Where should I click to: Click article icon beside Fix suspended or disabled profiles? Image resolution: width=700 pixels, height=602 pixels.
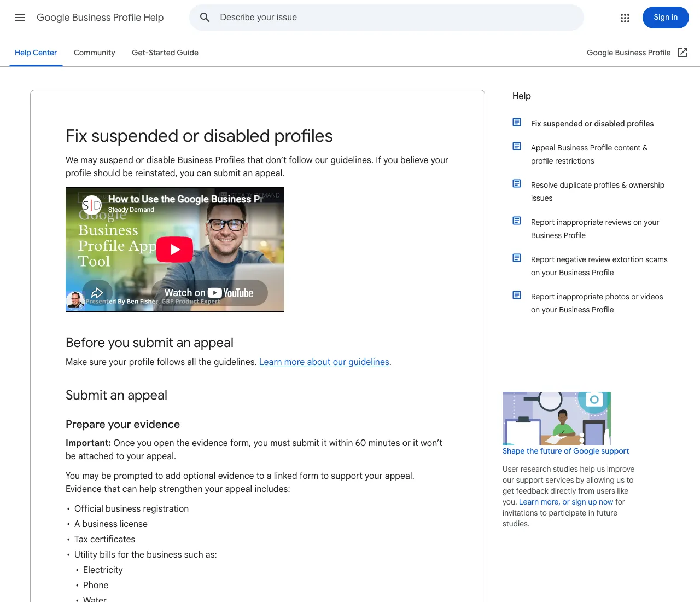click(x=517, y=122)
